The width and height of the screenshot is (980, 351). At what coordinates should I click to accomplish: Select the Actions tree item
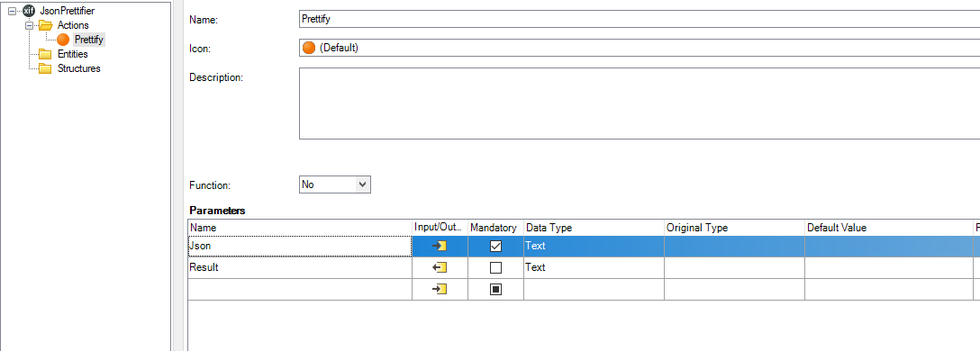73,25
